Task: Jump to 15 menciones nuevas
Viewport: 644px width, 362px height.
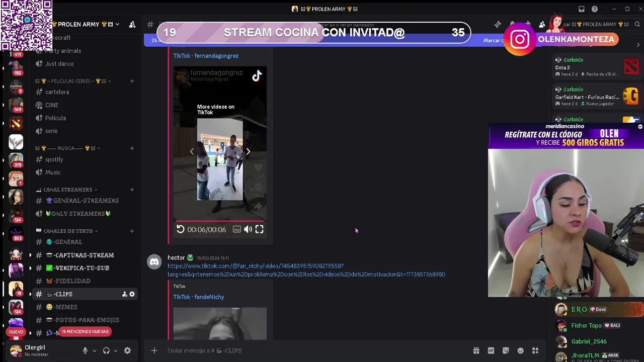Action: tap(85, 332)
